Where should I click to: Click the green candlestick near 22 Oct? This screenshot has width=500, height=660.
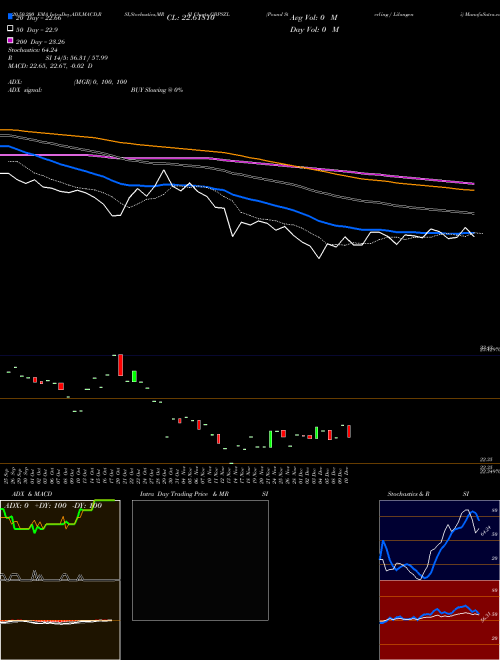(134, 376)
